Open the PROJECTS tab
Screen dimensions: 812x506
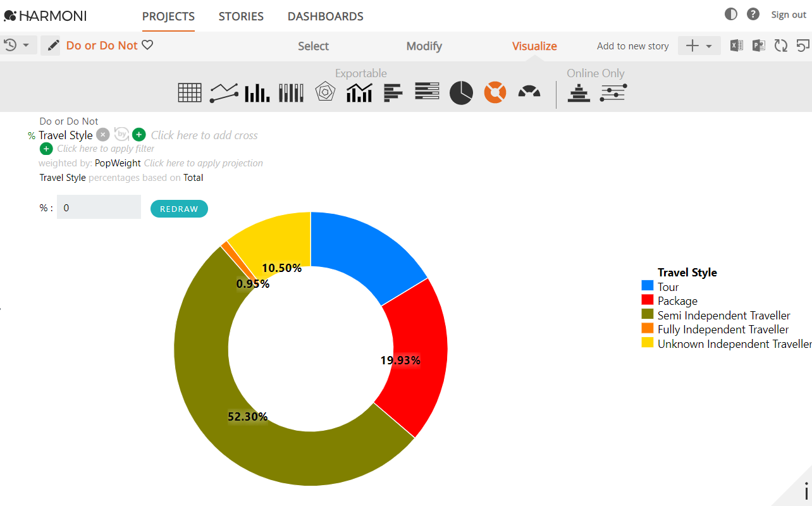(168, 16)
